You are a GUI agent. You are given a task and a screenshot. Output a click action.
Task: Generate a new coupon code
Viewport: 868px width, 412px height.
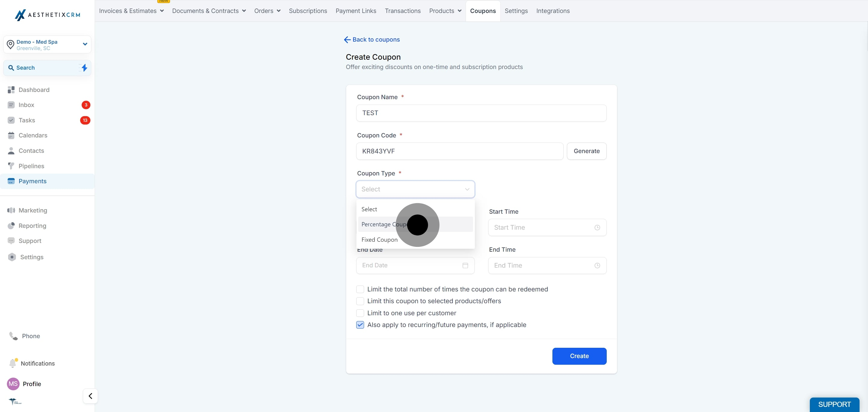coord(587,151)
